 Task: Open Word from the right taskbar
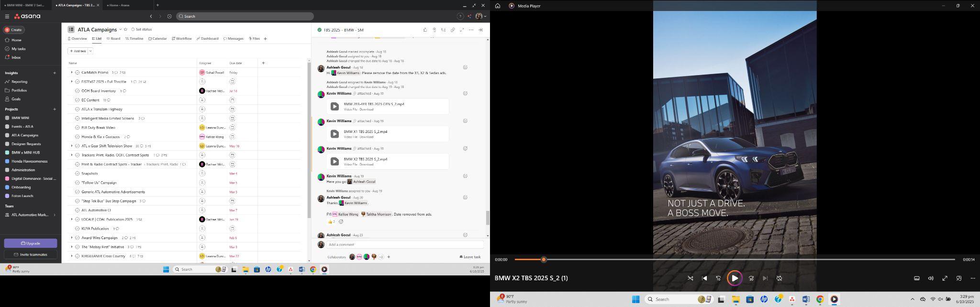click(806, 299)
